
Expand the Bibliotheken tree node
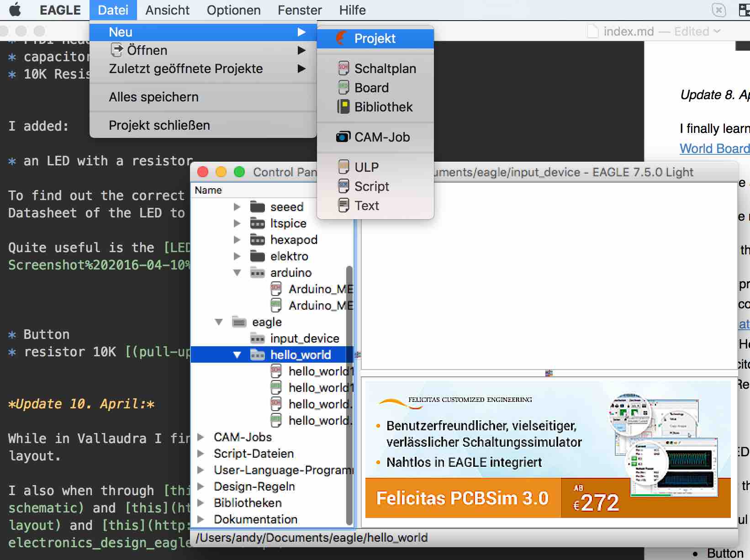[x=201, y=503]
